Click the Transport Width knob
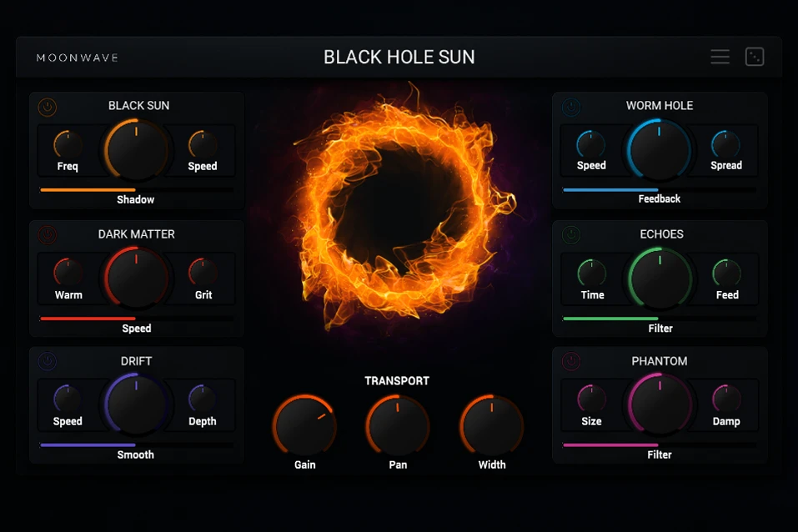 click(492, 425)
